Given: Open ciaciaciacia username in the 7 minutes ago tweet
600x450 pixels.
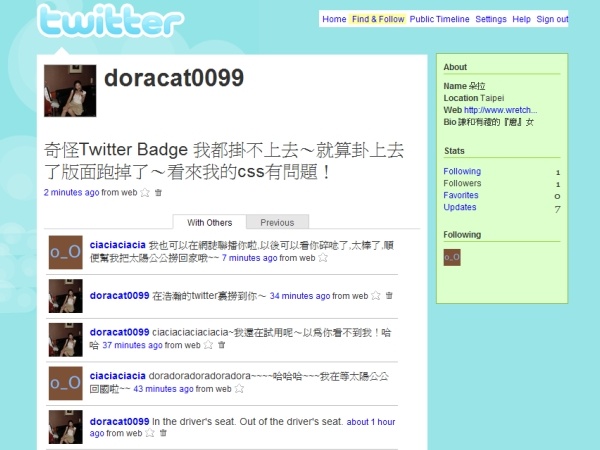Looking at the screenshot, I should (x=117, y=245).
